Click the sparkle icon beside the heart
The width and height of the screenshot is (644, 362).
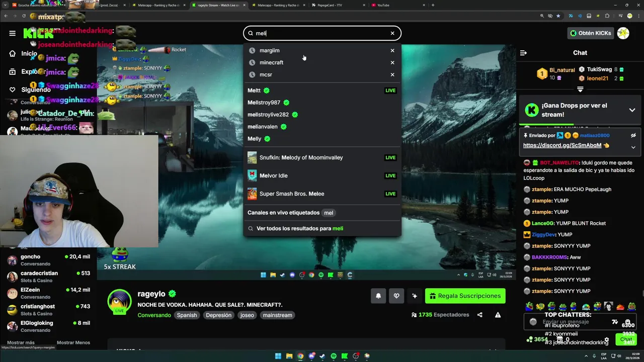[415, 296]
